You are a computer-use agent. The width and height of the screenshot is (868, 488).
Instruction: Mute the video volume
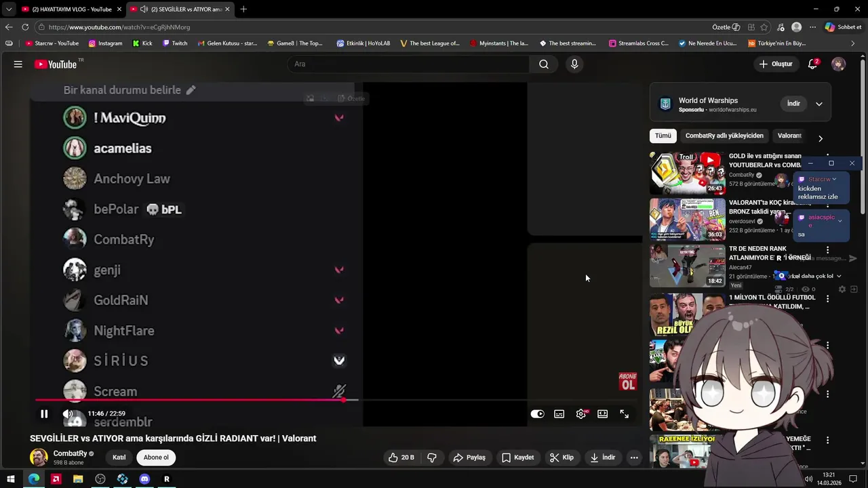(x=68, y=414)
